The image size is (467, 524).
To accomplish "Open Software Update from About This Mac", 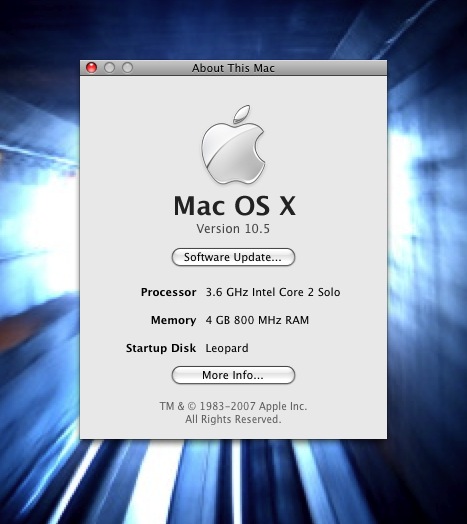I will click(x=233, y=257).
